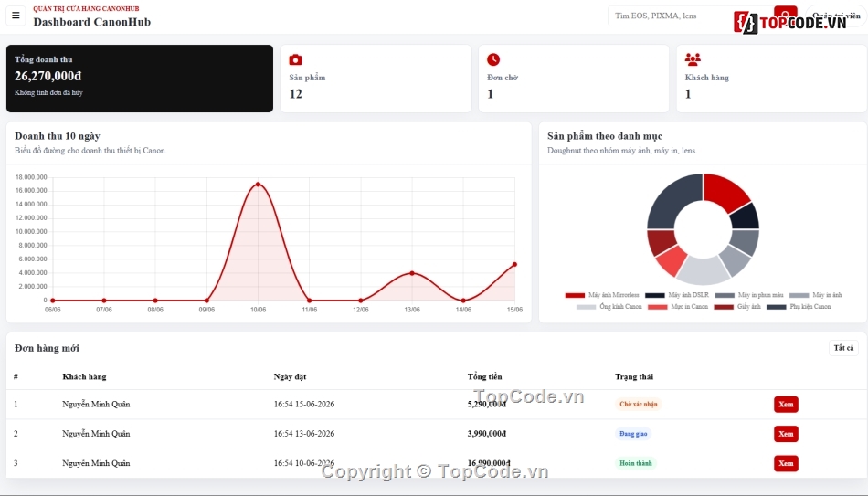Click 'Xem' for the 15-06-2026 order
Image resolution: width=868 pixels, height=496 pixels.
pos(786,404)
